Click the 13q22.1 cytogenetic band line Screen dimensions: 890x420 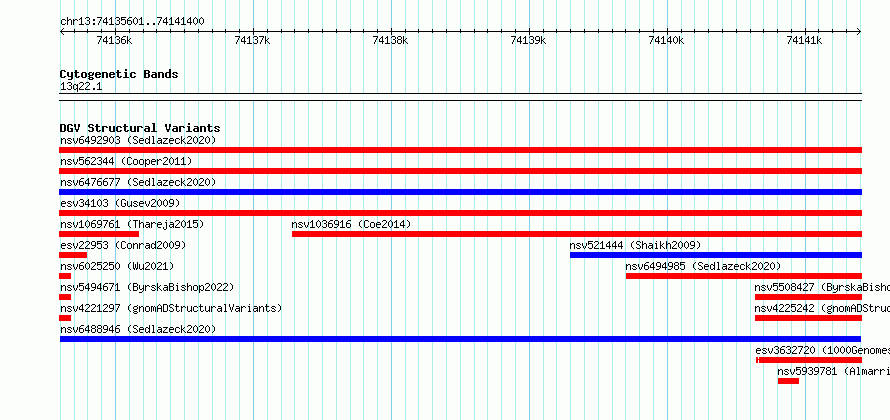tap(460, 97)
